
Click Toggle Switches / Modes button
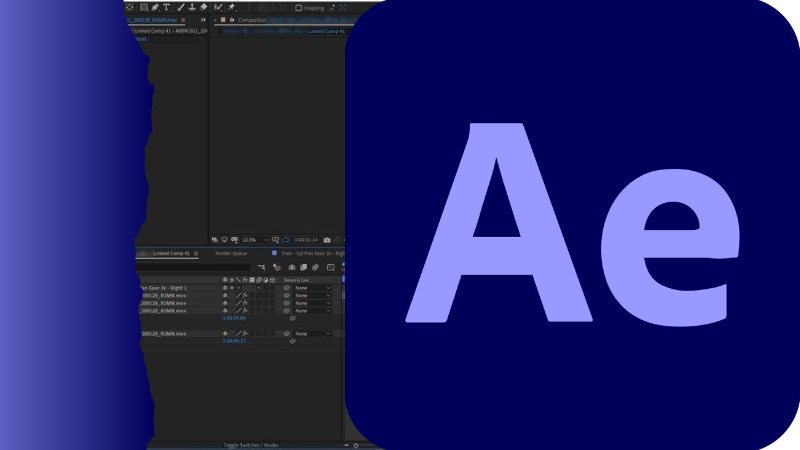click(251, 445)
